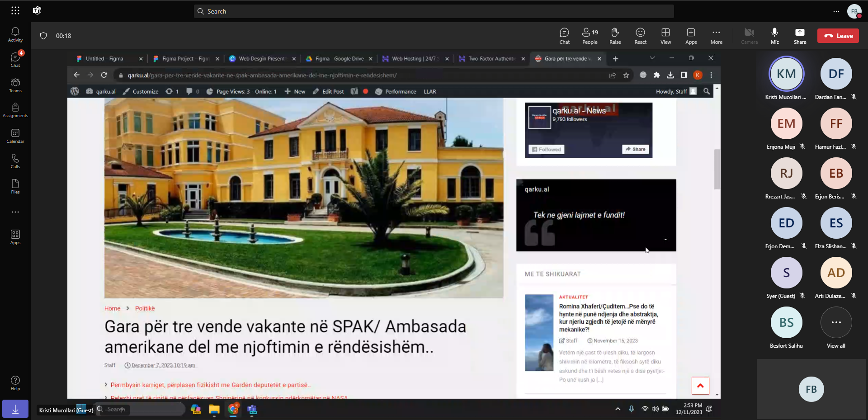The width and height of the screenshot is (868, 420).
Task: Expand View all participants
Action: (836, 327)
